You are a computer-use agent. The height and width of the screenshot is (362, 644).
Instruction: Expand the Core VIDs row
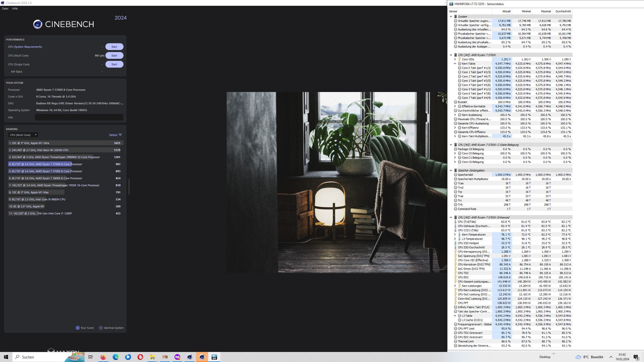tap(455, 59)
